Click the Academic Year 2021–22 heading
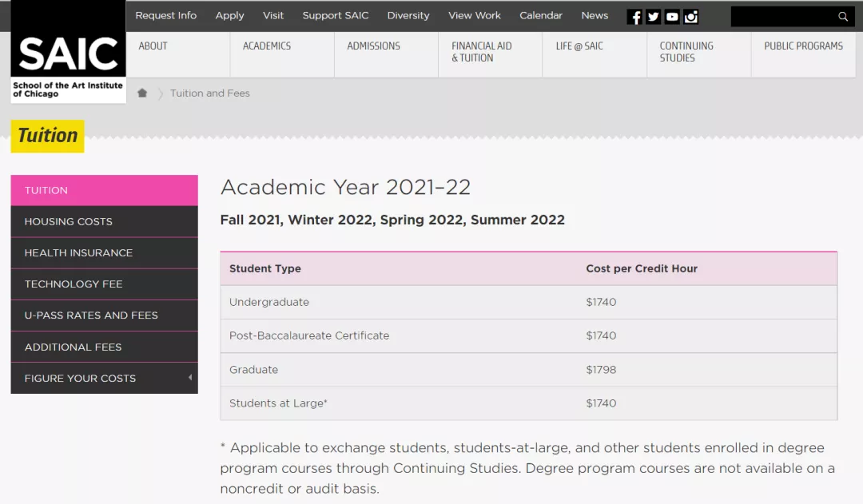Image resolution: width=863 pixels, height=504 pixels. click(x=346, y=187)
